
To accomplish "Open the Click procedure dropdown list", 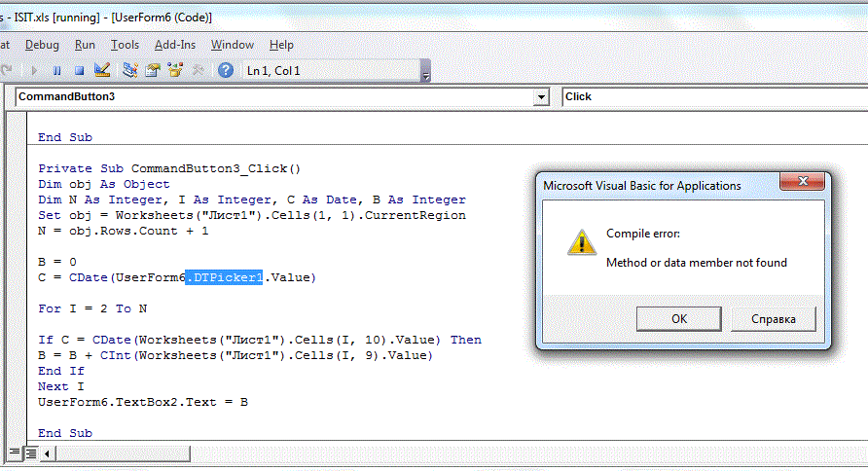I will [x=715, y=97].
